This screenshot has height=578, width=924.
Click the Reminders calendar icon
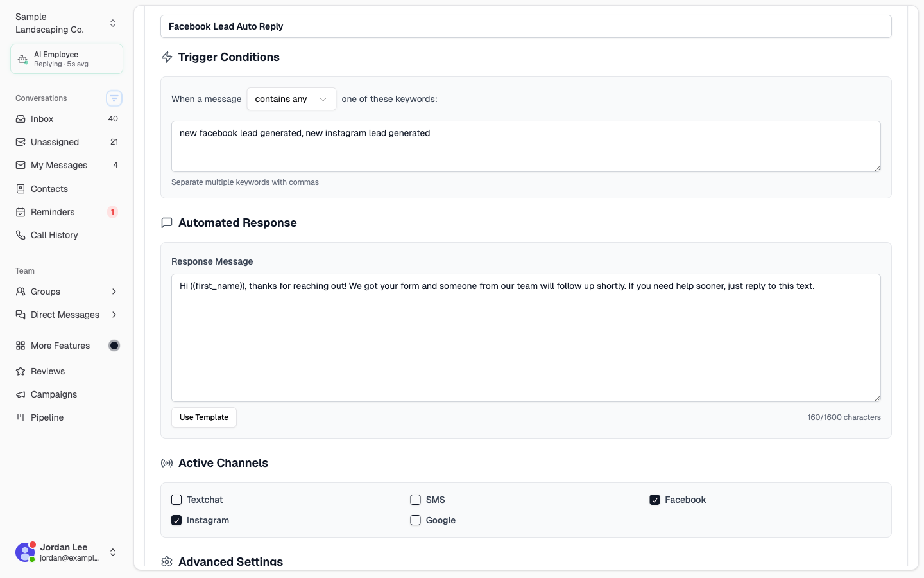21,212
